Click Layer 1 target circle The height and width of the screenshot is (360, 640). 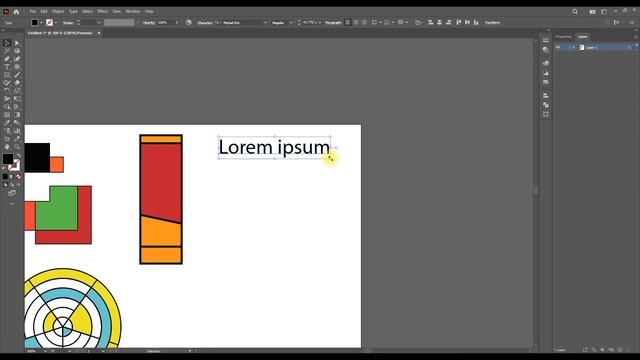[x=629, y=47]
